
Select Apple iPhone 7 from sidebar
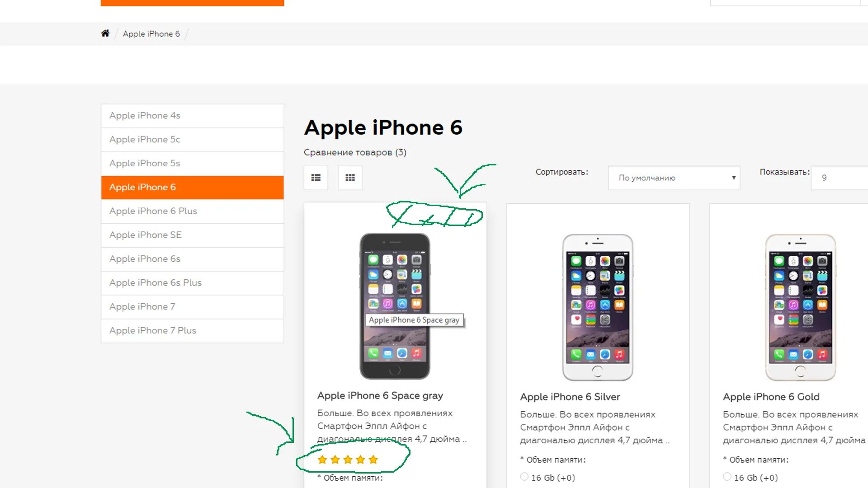tap(142, 306)
